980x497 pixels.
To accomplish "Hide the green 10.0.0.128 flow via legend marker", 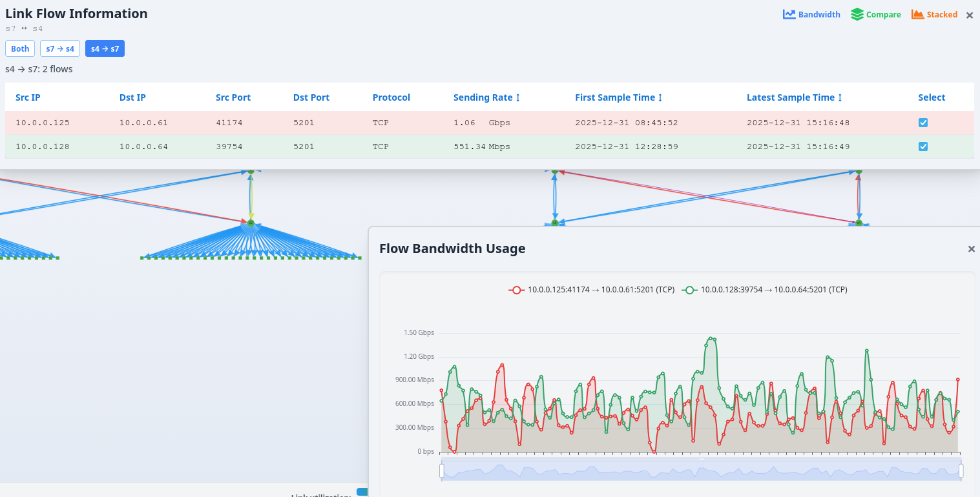I will tap(690, 290).
